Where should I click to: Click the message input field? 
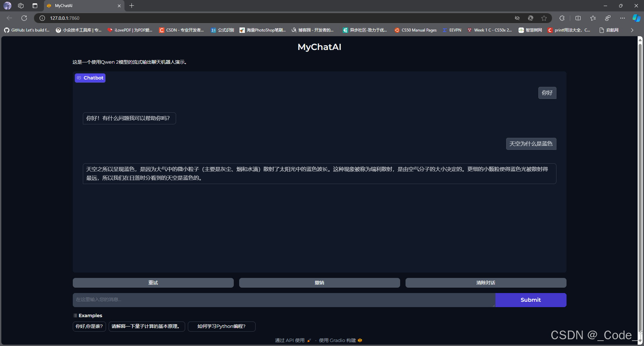click(283, 300)
